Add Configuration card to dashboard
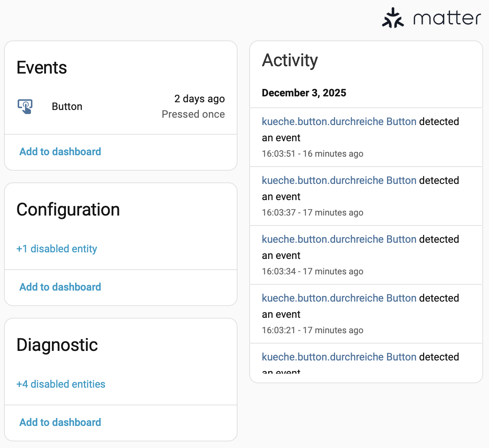The width and height of the screenshot is (489, 448). 60,287
